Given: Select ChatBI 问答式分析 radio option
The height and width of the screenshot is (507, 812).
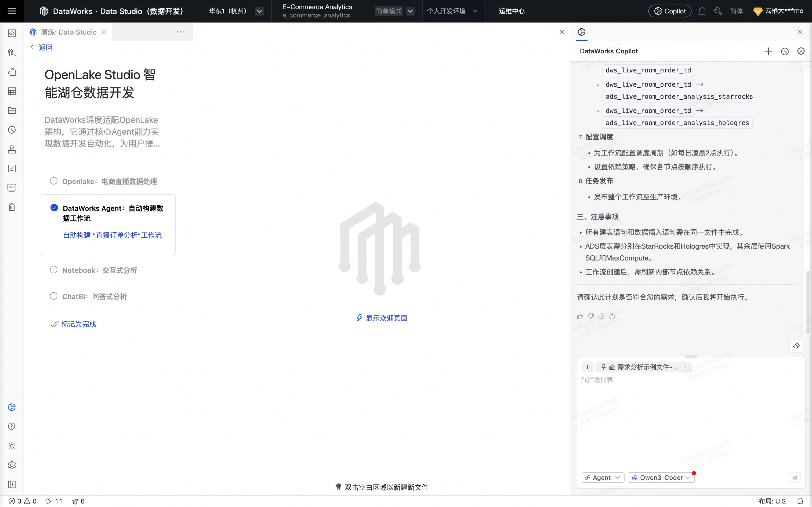Looking at the screenshot, I should coord(54,296).
